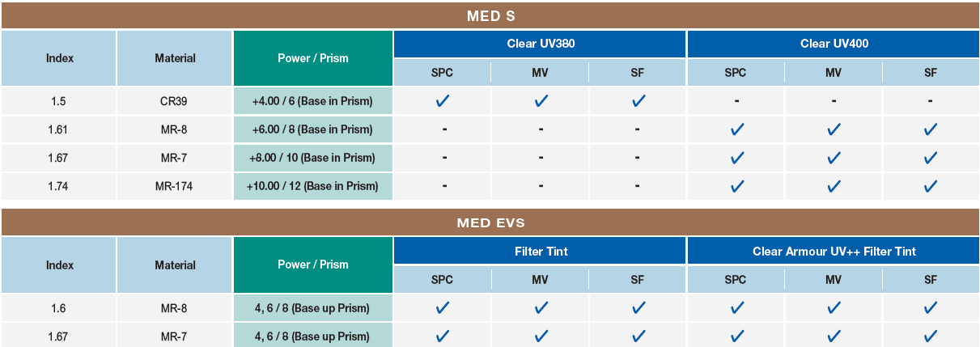Screen dimensions: 980x347
Task: Click 1.67 MED EVS Armour UV++ SF checkmark
Action: pyautogui.click(x=931, y=336)
